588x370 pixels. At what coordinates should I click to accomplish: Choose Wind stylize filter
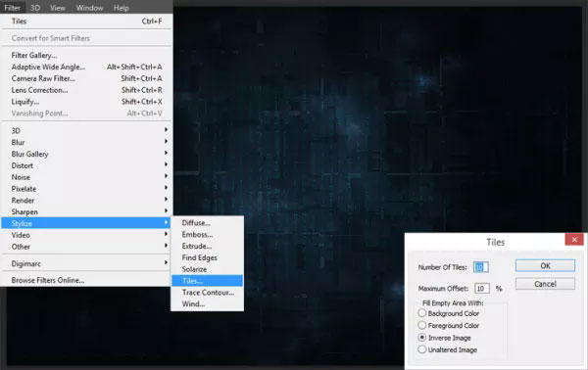tap(207, 304)
